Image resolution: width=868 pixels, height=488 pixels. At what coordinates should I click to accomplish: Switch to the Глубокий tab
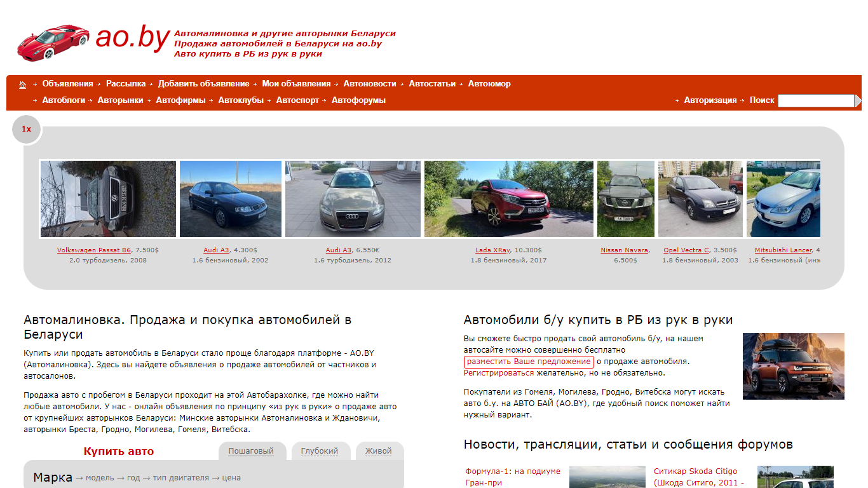click(320, 451)
